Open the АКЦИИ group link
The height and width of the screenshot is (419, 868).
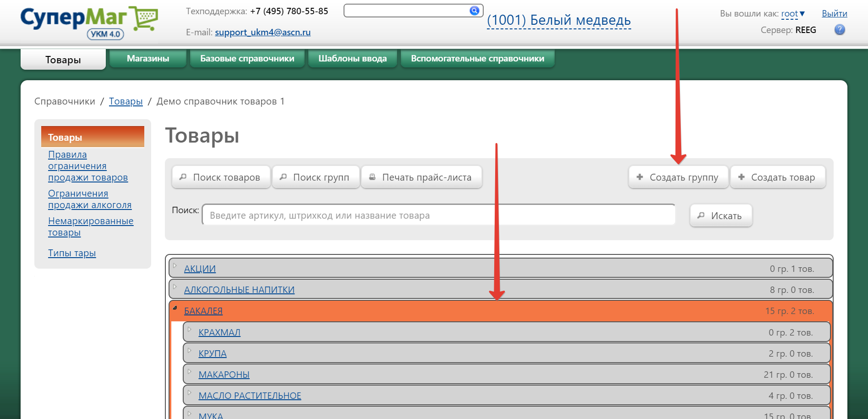200,269
